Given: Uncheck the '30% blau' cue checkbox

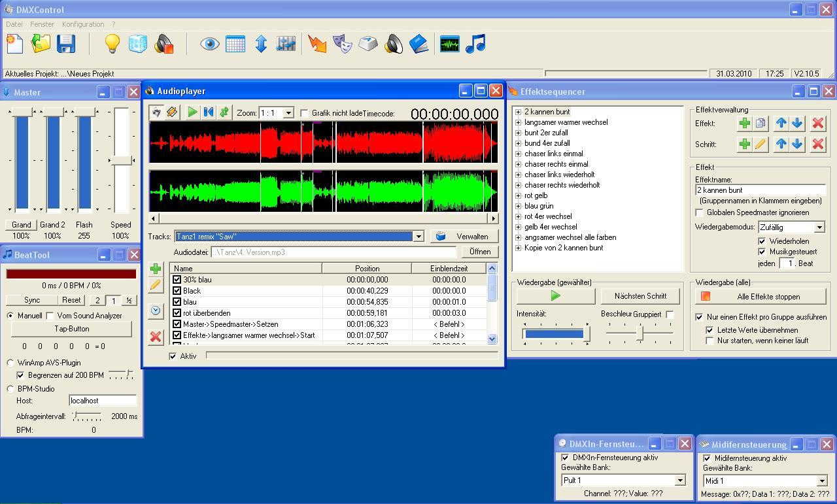Looking at the screenshot, I should pos(177,280).
